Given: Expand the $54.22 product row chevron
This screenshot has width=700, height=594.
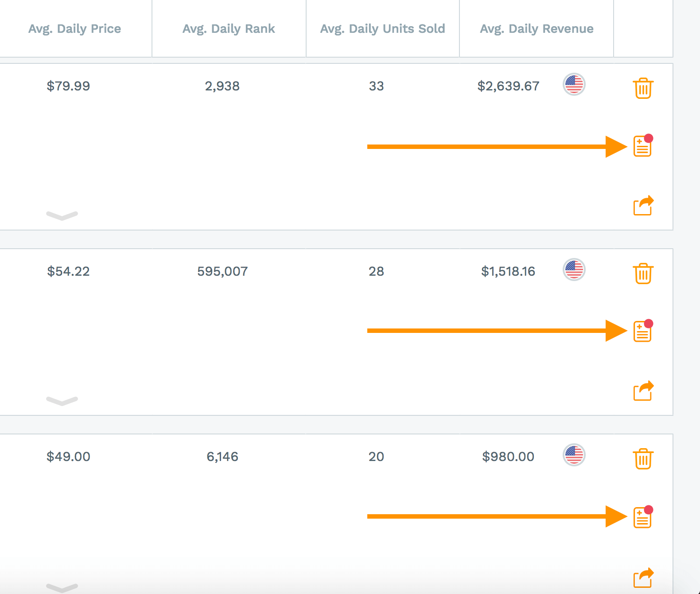Looking at the screenshot, I should pyautogui.click(x=62, y=401).
